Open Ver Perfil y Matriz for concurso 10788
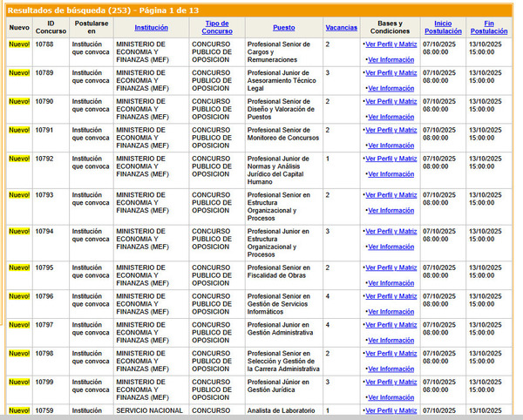 coord(391,44)
